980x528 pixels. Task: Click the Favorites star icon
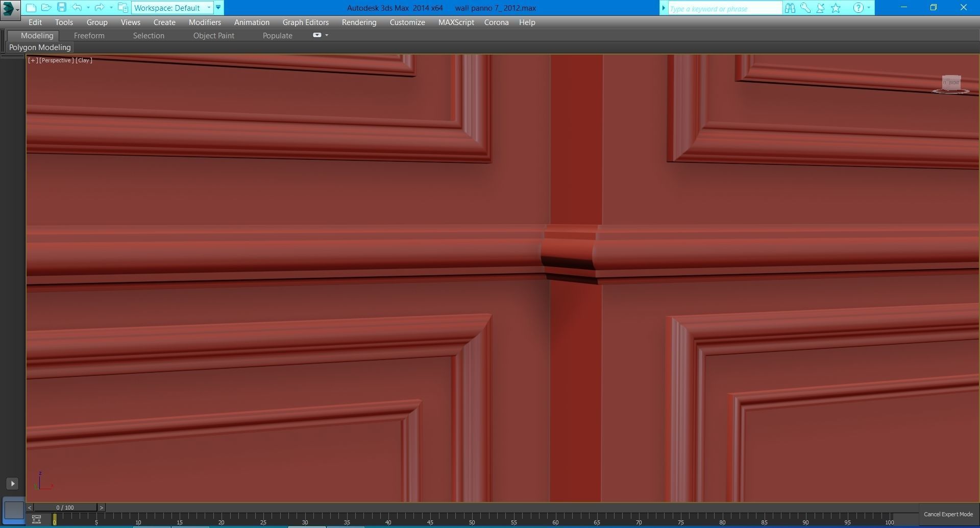836,8
